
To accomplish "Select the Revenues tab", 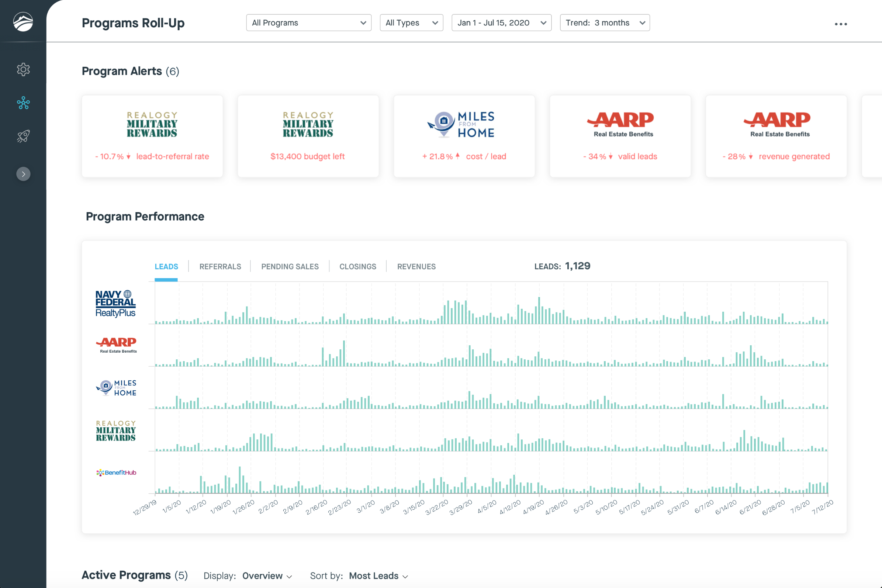I will [x=416, y=267].
